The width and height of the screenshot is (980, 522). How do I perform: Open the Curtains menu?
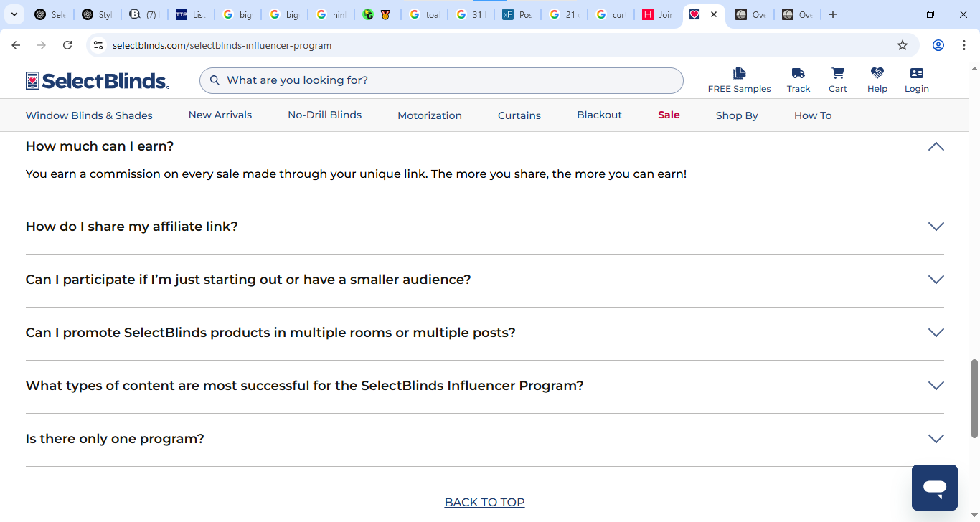coord(519,115)
